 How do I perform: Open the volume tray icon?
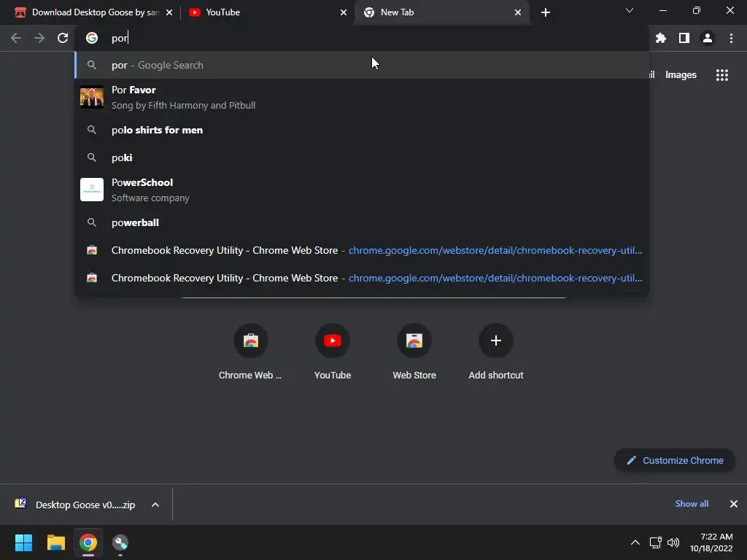point(673,542)
